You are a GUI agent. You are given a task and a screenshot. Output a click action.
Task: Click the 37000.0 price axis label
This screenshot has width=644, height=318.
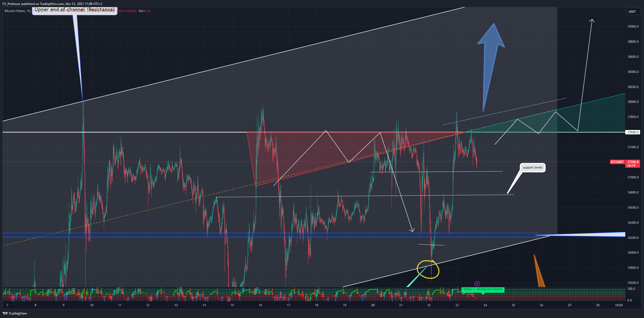(633, 177)
